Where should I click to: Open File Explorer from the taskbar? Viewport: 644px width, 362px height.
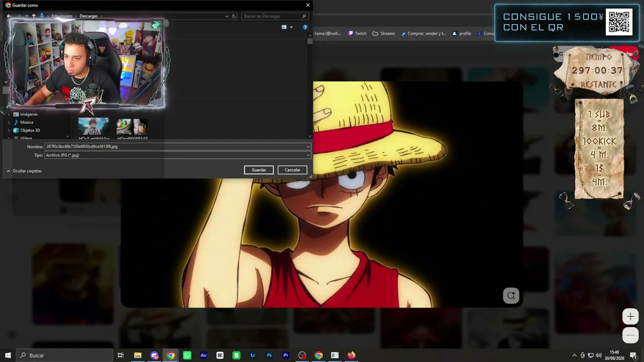(x=137, y=355)
